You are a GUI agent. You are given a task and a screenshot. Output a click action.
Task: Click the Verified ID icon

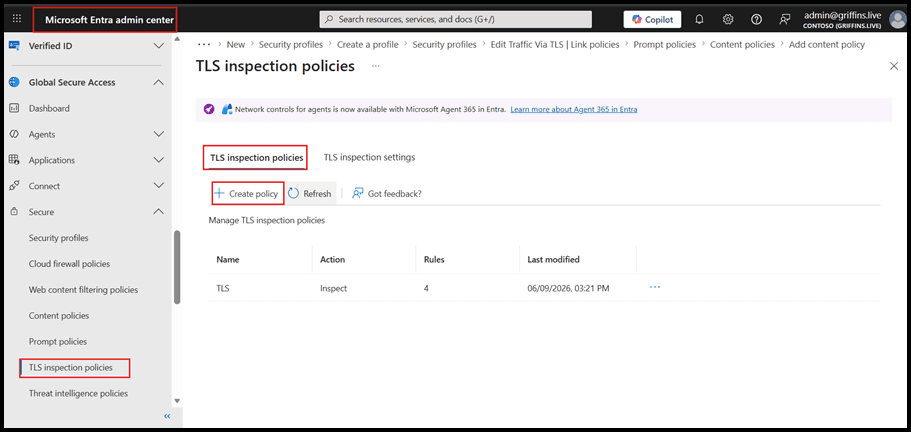pyautogui.click(x=15, y=45)
